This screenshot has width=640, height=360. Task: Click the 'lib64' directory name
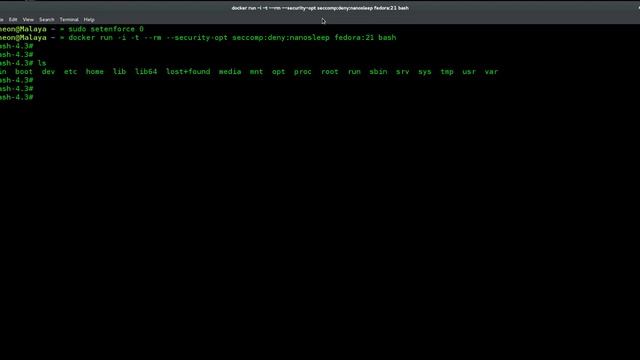pyautogui.click(x=146, y=71)
